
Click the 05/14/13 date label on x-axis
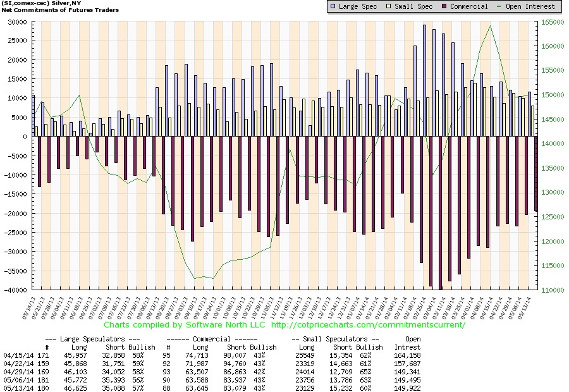coord(29,309)
